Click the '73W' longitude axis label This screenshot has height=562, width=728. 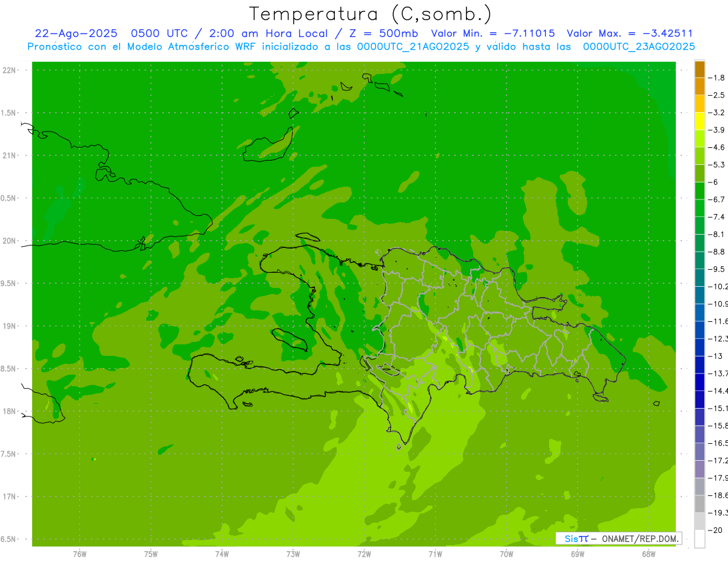point(293,554)
